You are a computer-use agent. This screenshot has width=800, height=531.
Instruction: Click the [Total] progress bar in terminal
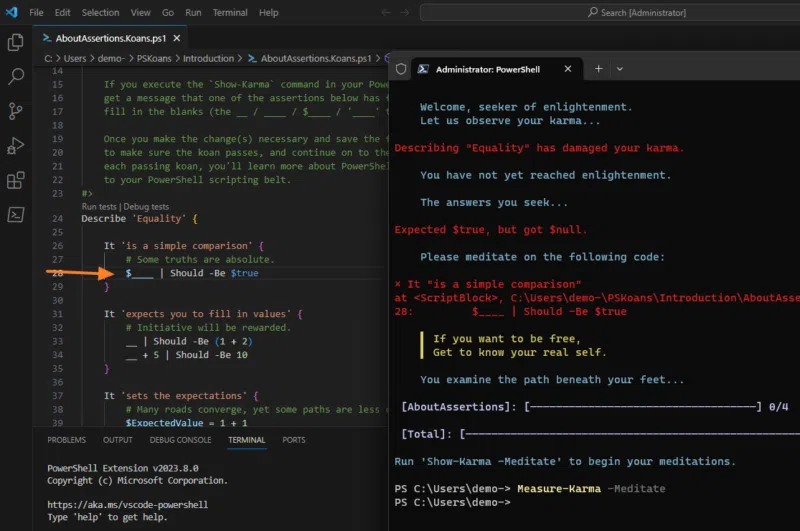629,434
